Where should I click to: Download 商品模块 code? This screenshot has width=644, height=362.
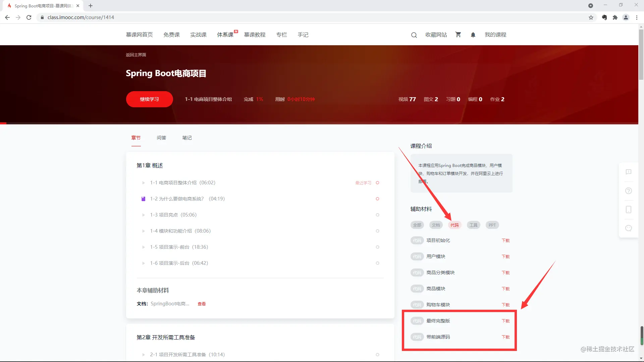pyautogui.click(x=505, y=289)
